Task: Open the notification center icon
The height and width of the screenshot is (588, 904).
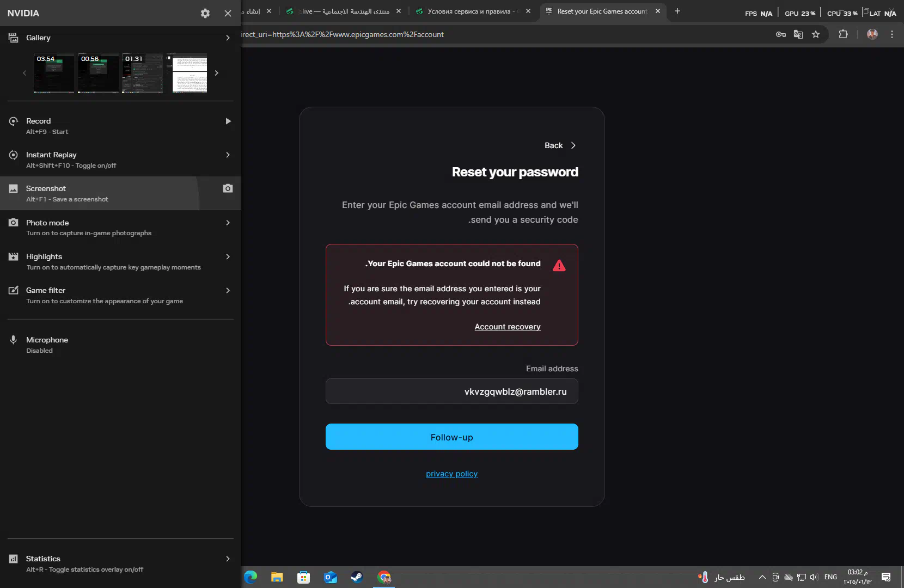Action: tap(886, 577)
